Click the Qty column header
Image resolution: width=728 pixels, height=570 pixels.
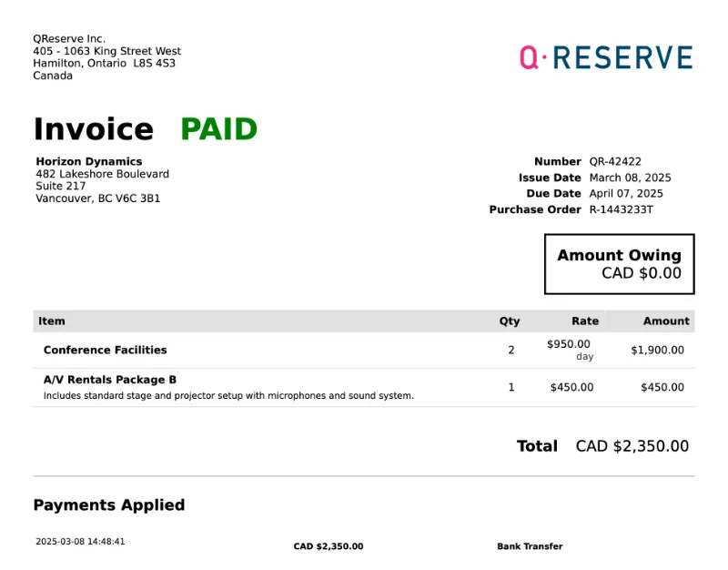coord(510,321)
